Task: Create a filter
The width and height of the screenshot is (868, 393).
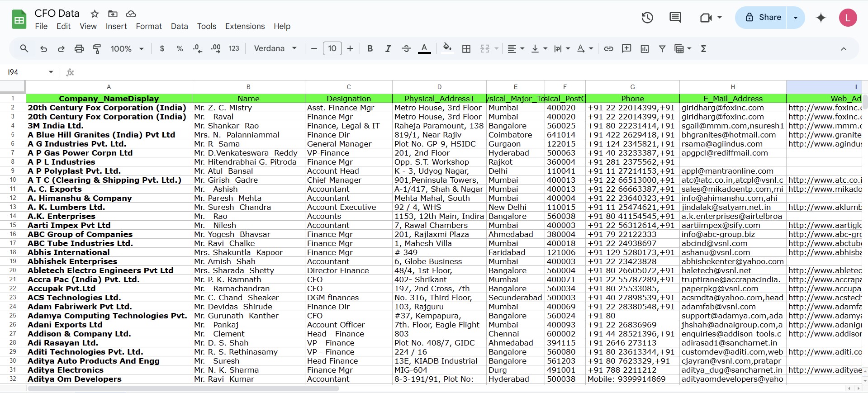Action: 662,48
